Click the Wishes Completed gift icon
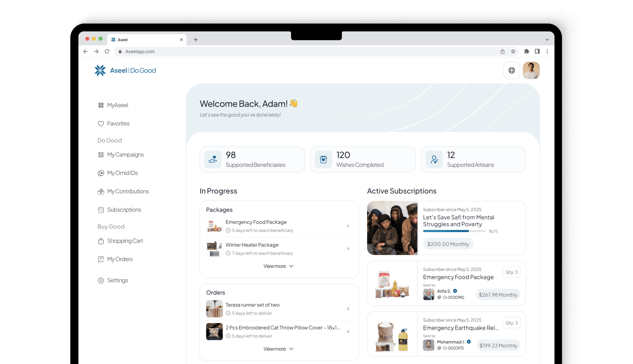This screenshot has height=364, width=633. 323,160
